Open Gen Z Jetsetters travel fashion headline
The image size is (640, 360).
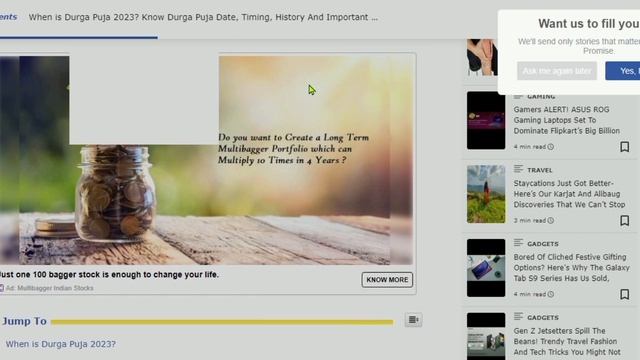point(567,341)
